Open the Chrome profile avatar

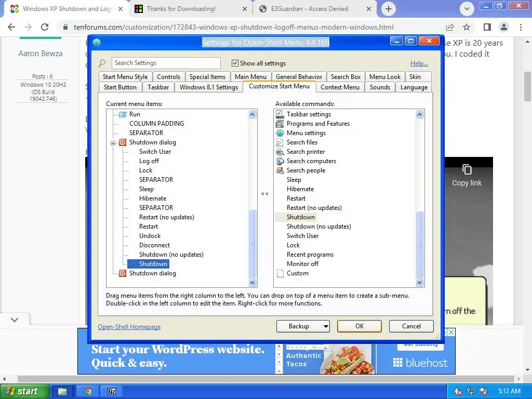click(504, 27)
